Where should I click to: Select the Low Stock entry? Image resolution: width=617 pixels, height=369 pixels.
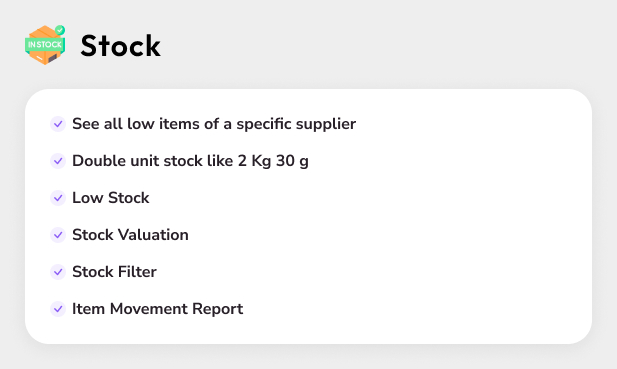tap(111, 198)
